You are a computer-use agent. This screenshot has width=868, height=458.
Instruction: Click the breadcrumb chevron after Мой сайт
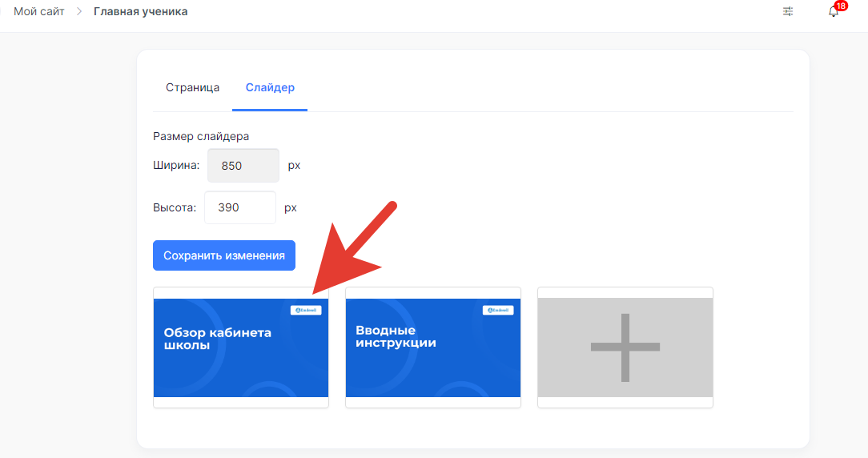[79, 12]
